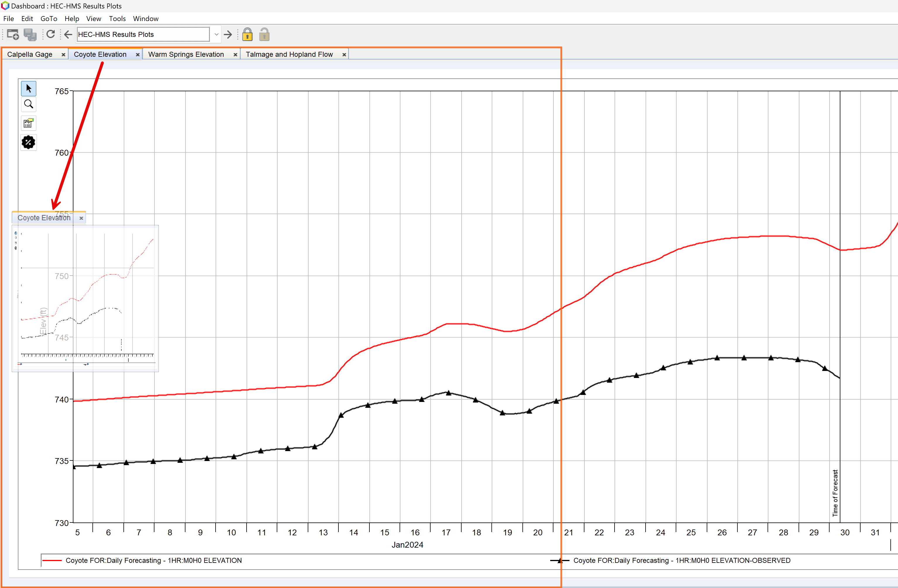Screen dimensions: 898x588
Task: Click the app logo in the title bar
Action: coord(5,6)
